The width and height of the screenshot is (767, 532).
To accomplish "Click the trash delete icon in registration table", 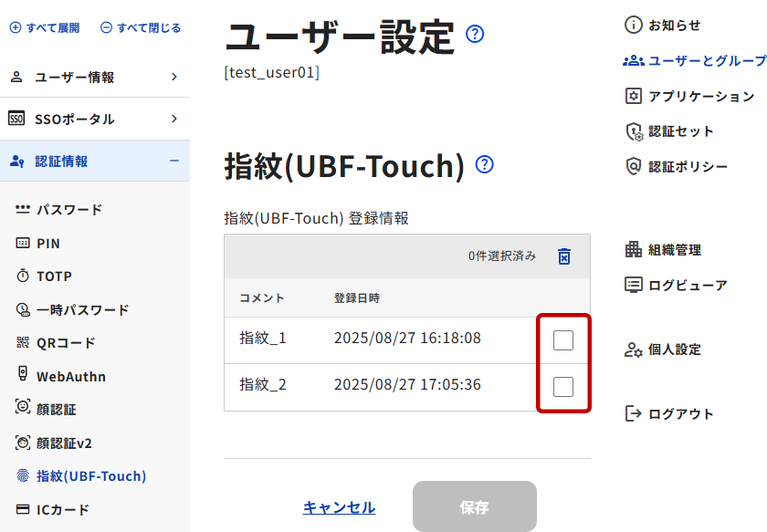I will (564, 256).
